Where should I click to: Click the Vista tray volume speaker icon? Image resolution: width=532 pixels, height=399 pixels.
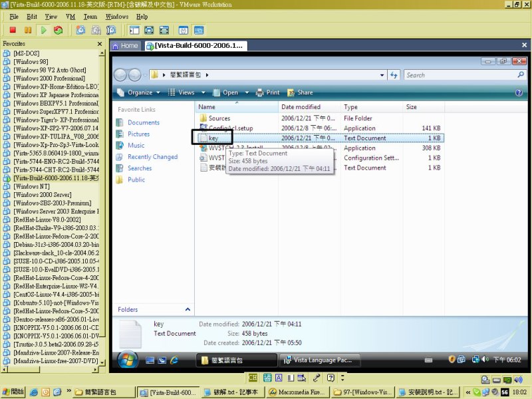(x=485, y=359)
